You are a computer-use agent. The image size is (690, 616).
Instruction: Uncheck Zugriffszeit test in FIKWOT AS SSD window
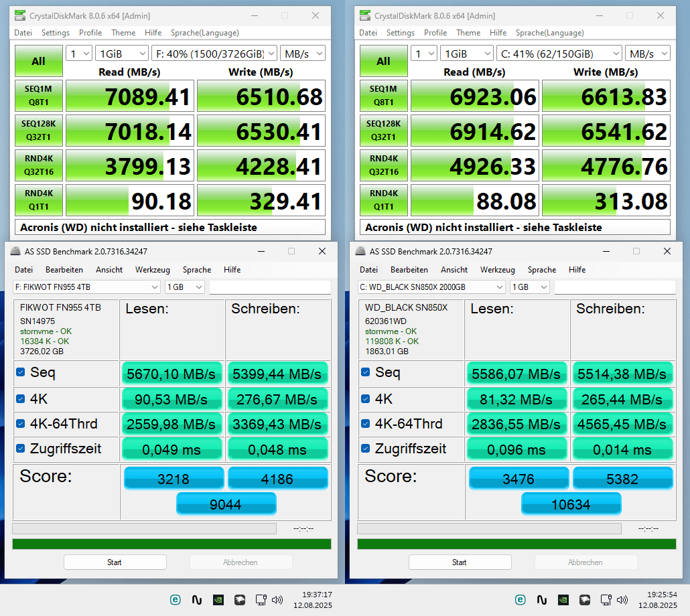(20, 449)
